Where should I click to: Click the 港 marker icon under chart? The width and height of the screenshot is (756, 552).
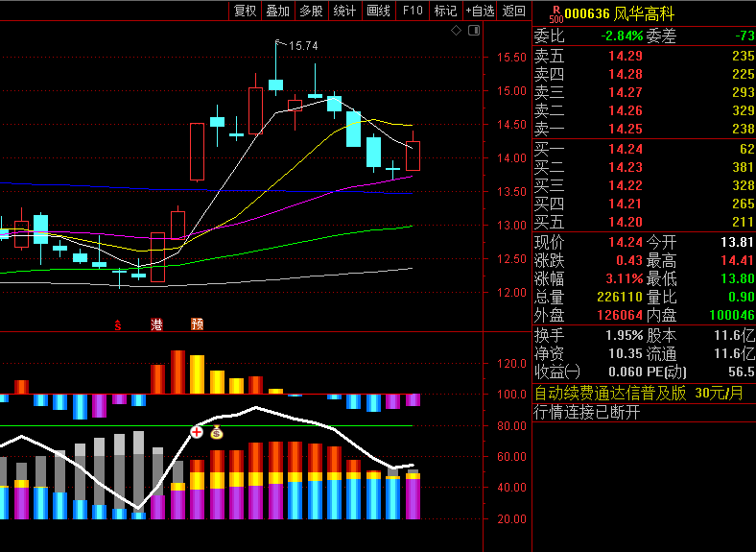[x=157, y=325]
